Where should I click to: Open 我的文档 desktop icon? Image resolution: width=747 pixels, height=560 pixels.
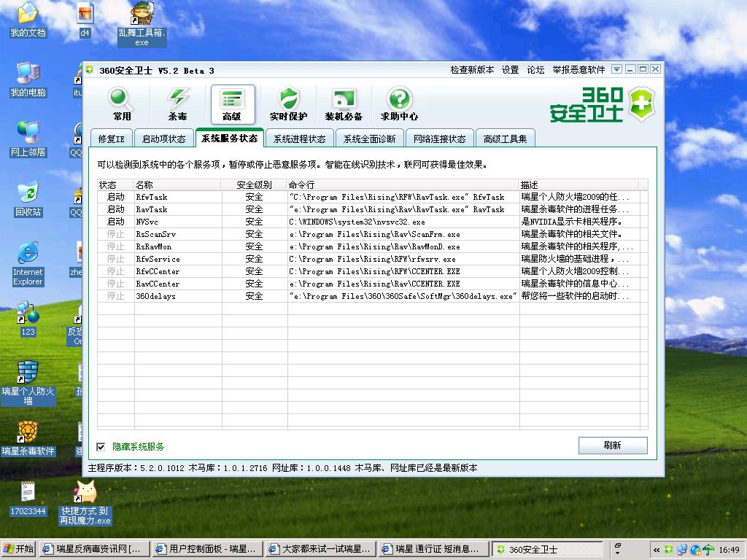click(28, 20)
